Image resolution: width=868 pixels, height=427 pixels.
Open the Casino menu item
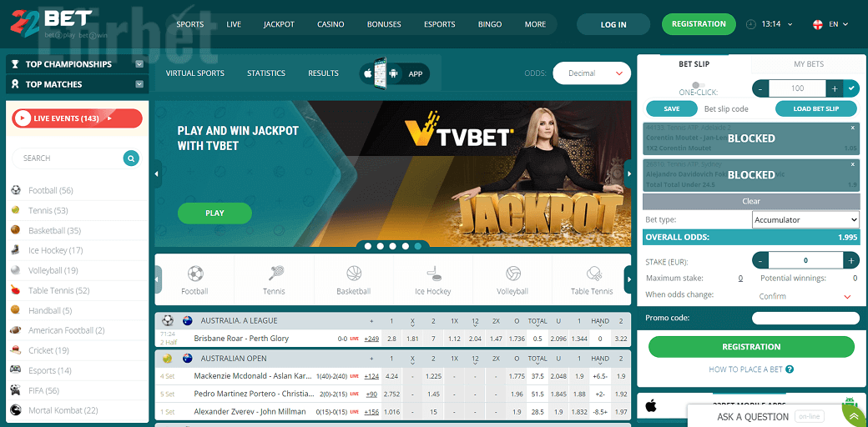331,24
